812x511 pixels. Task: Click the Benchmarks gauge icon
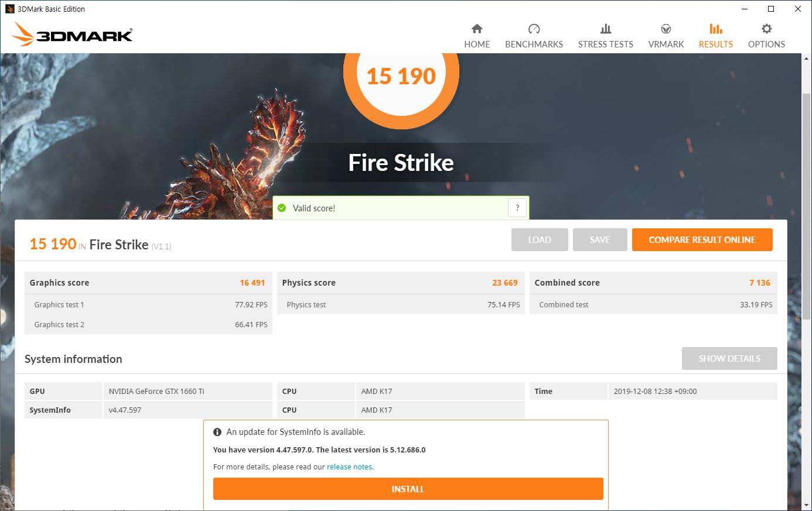(534, 29)
